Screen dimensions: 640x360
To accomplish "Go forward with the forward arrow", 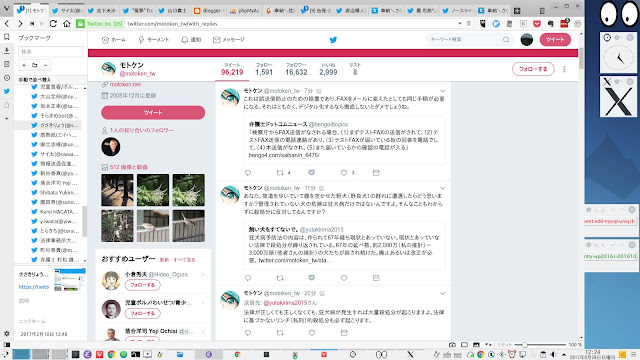I will tap(20, 24).
